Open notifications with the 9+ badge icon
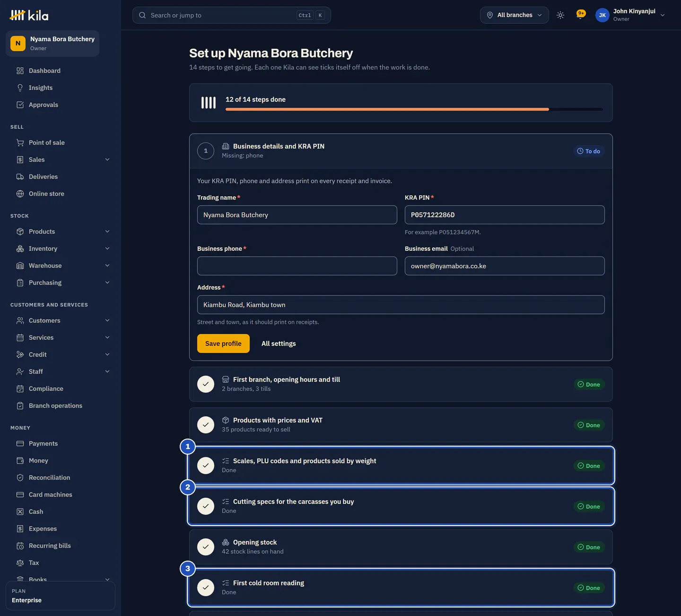Image resolution: width=681 pixels, height=616 pixels. pyautogui.click(x=581, y=14)
